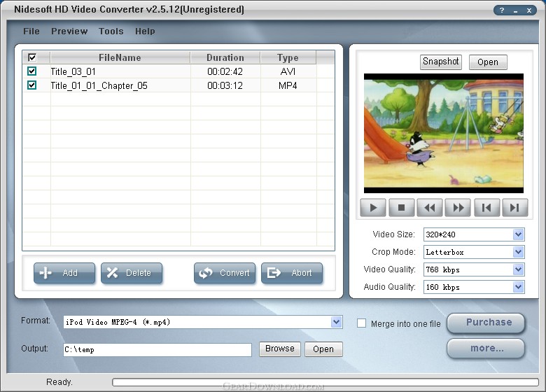
Task: Take a Snapshot of the preview
Action: pos(441,62)
